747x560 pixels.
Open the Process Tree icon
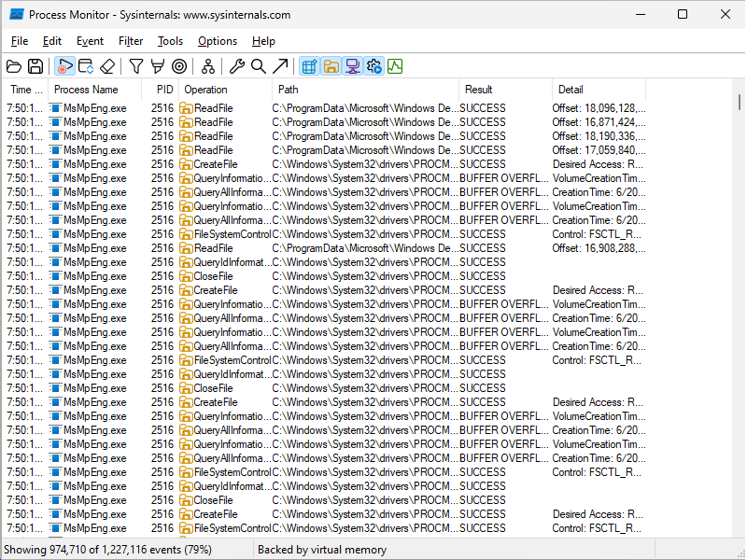click(x=208, y=66)
